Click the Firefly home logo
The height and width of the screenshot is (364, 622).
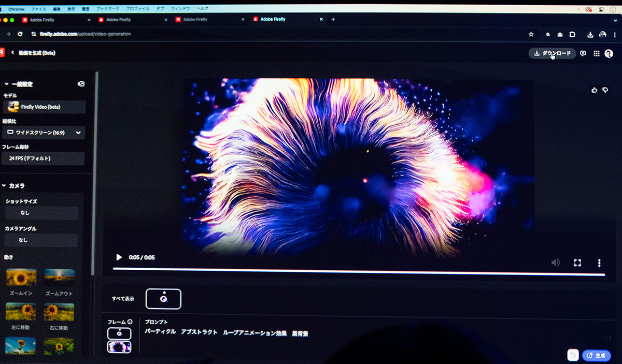(x=2, y=53)
